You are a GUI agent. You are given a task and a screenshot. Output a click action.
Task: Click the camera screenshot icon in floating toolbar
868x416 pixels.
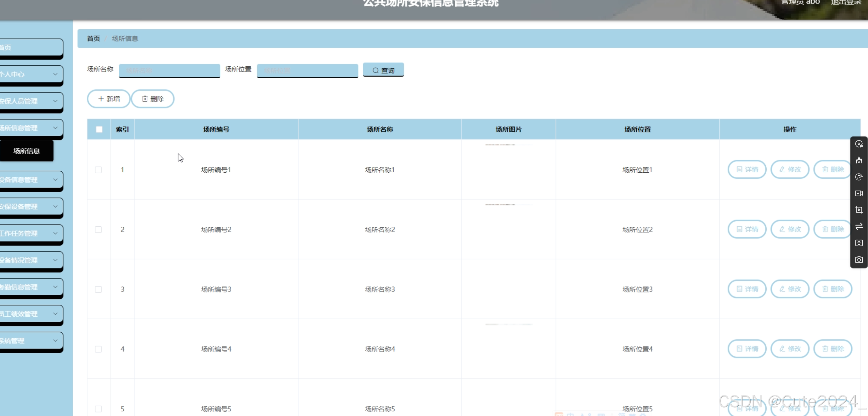[x=859, y=259]
